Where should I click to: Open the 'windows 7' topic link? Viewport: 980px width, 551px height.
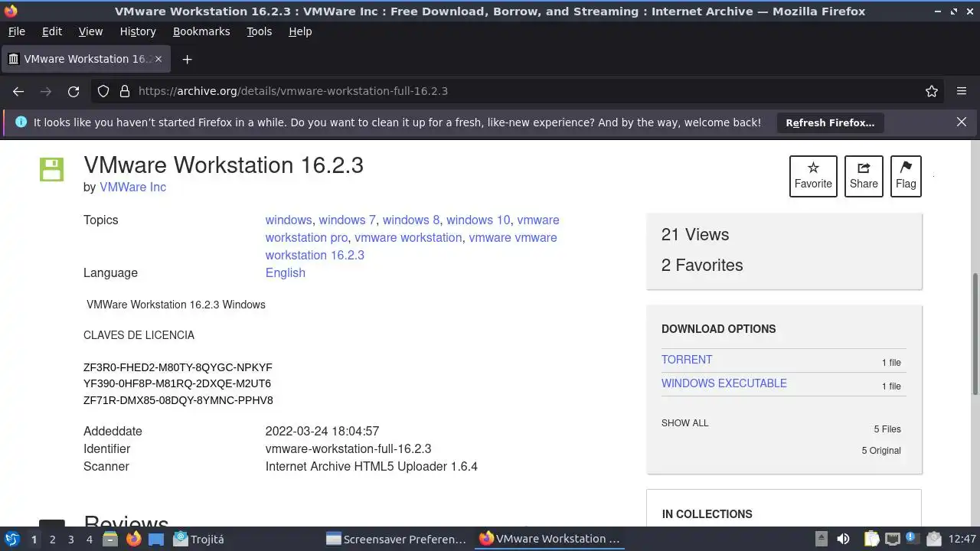[x=348, y=220]
